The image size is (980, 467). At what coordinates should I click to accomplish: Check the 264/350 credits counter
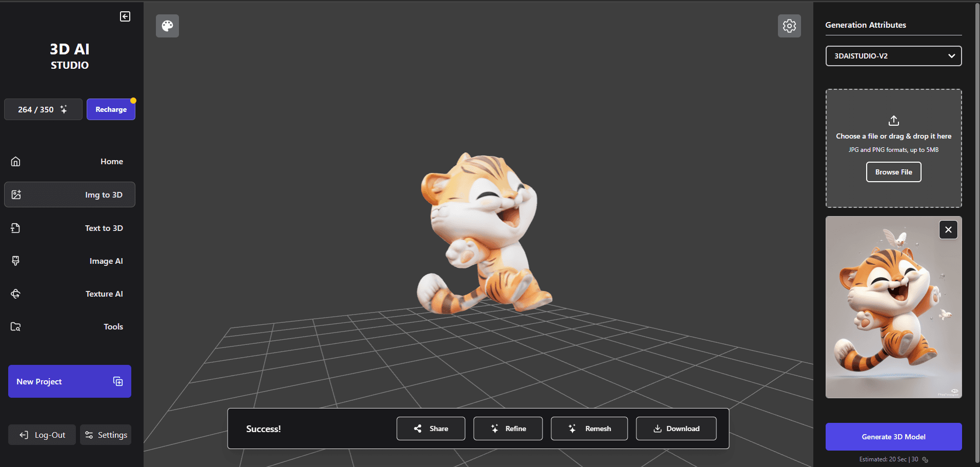43,109
